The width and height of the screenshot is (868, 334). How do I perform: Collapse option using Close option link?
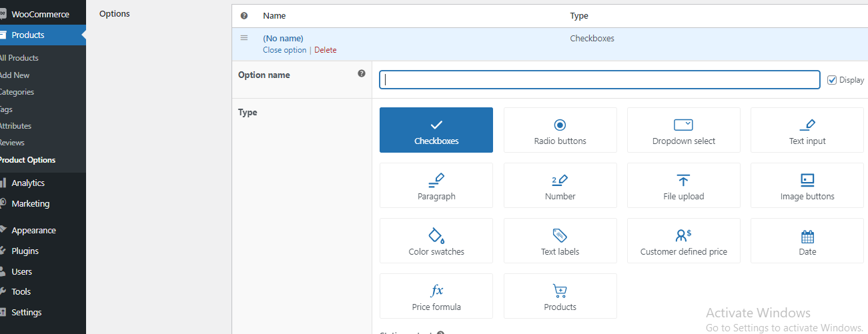[284, 50]
